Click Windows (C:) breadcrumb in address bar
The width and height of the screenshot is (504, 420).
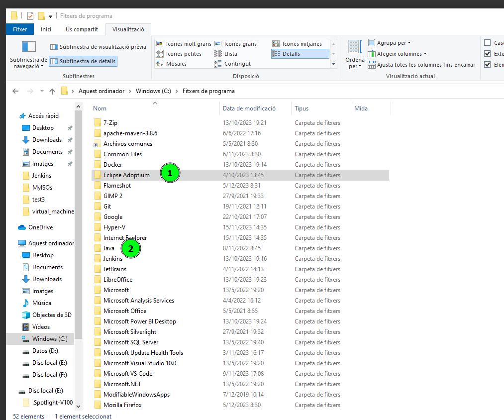pos(153,91)
